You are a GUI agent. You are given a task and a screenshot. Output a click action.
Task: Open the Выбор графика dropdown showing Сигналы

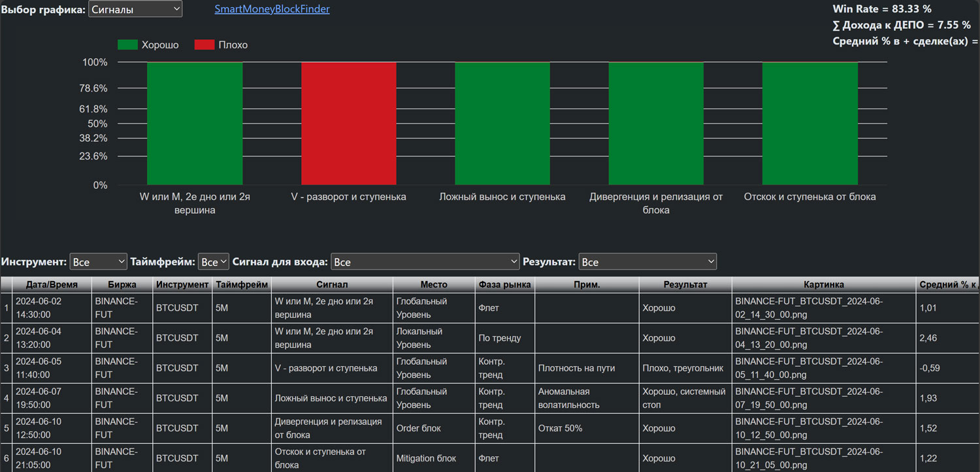tap(135, 9)
